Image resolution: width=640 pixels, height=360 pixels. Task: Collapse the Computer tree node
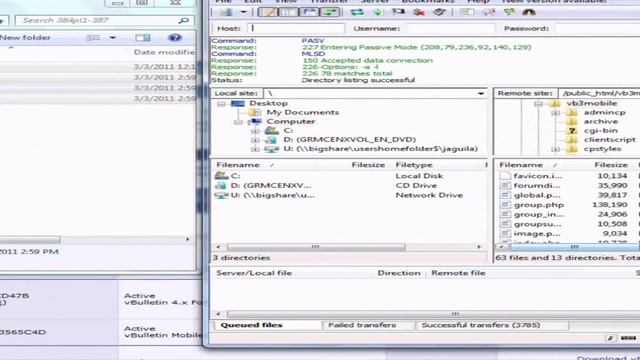(x=238, y=122)
